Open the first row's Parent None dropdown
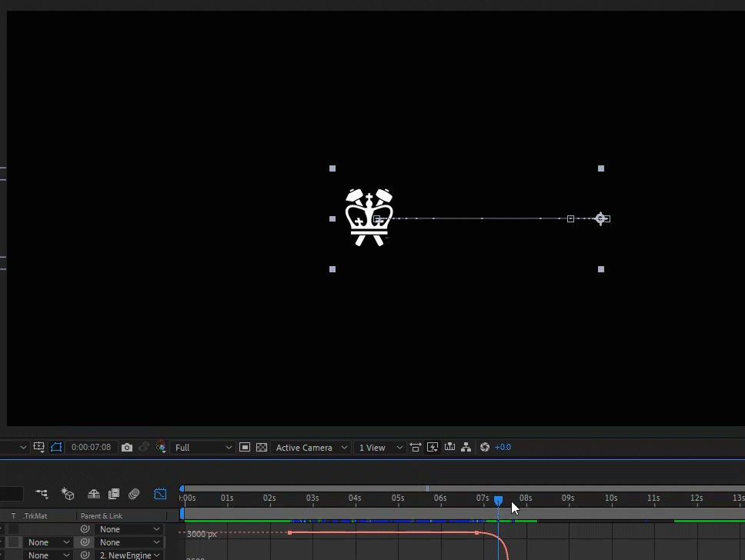The height and width of the screenshot is (560, 745). click(x=130, y=529)
